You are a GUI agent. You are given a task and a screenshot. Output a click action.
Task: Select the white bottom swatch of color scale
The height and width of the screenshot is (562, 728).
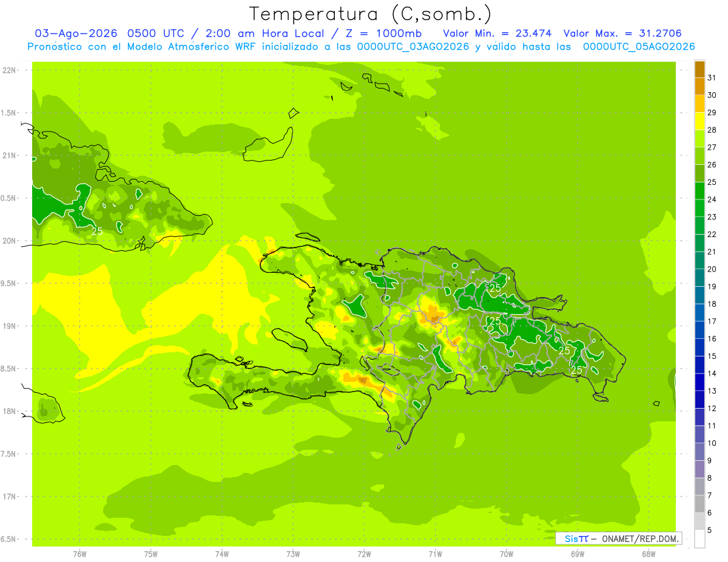[699, 539]
